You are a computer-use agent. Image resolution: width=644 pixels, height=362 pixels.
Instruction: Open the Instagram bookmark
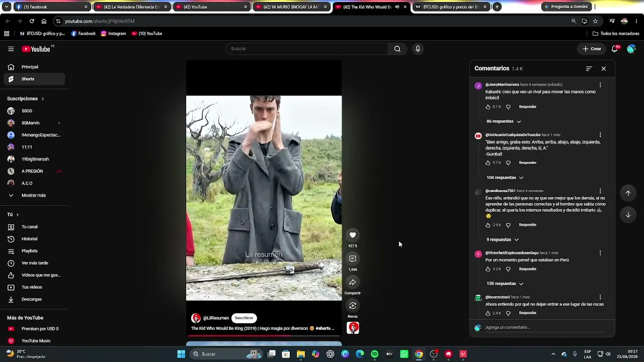pyautogui.click(x=113, y=34)
